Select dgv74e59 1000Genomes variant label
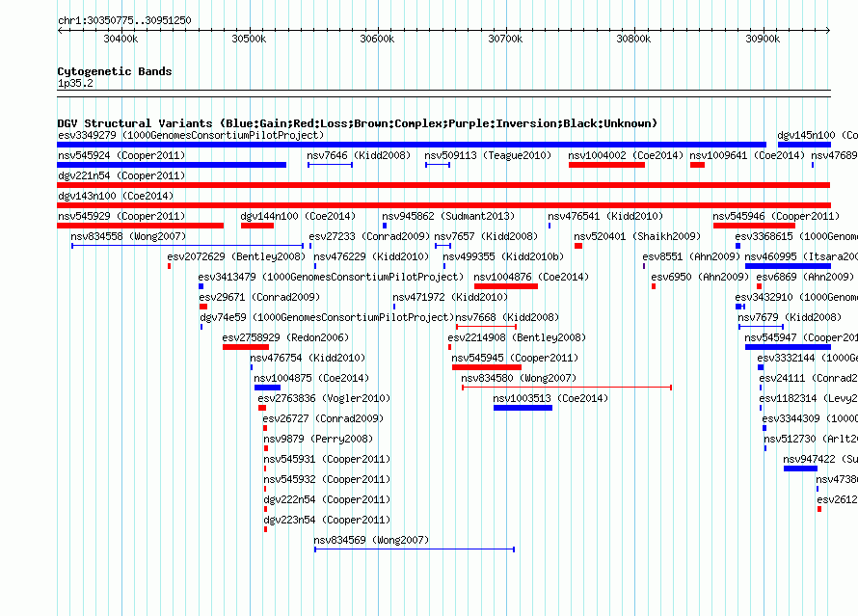 pos(327,317)
